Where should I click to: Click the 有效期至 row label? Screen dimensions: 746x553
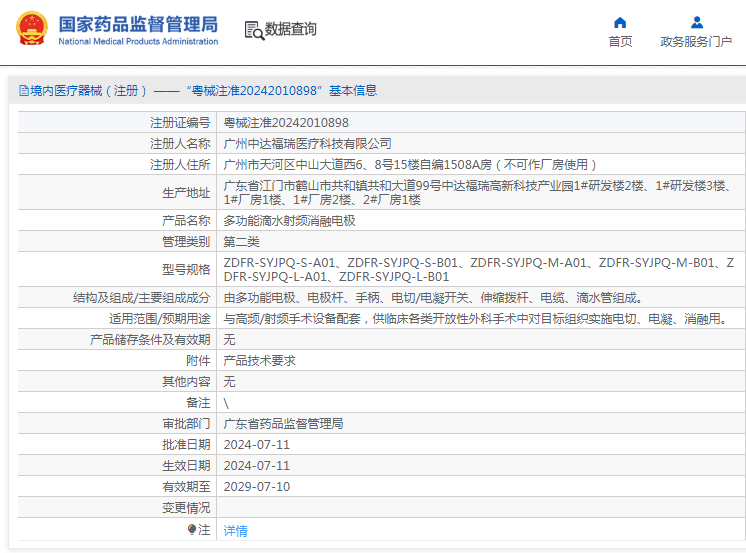tap(186, 486)
